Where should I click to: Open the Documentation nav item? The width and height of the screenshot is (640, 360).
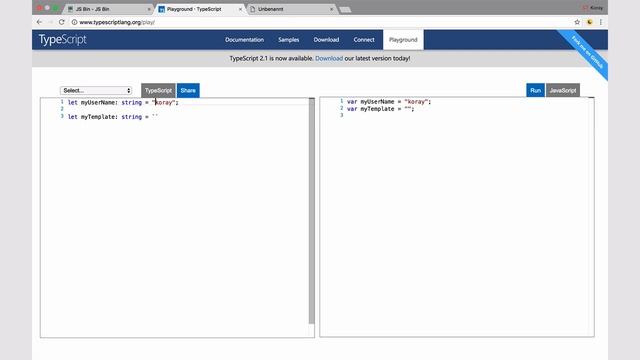(244, 40)
